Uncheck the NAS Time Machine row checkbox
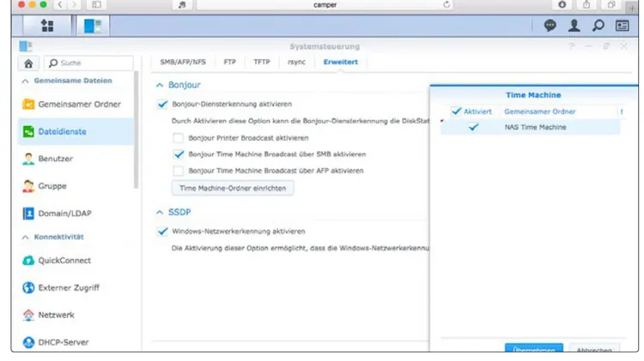This screenshot has width=644, height=361. pos(473,127)
